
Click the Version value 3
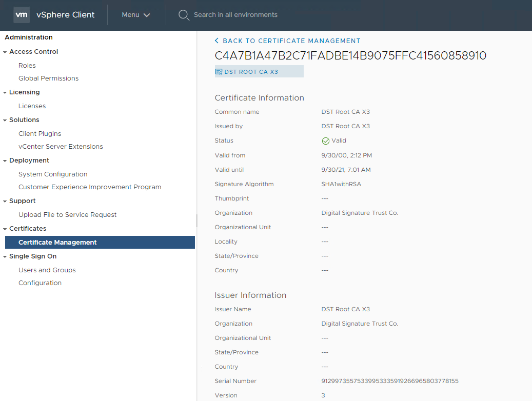[323, 395]
